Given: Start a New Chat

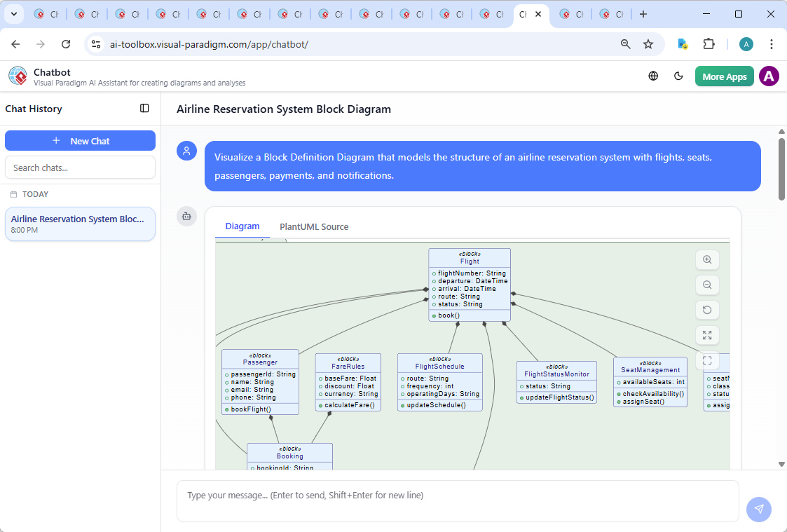Looking at the screenshot, I should tap(80, 140).
